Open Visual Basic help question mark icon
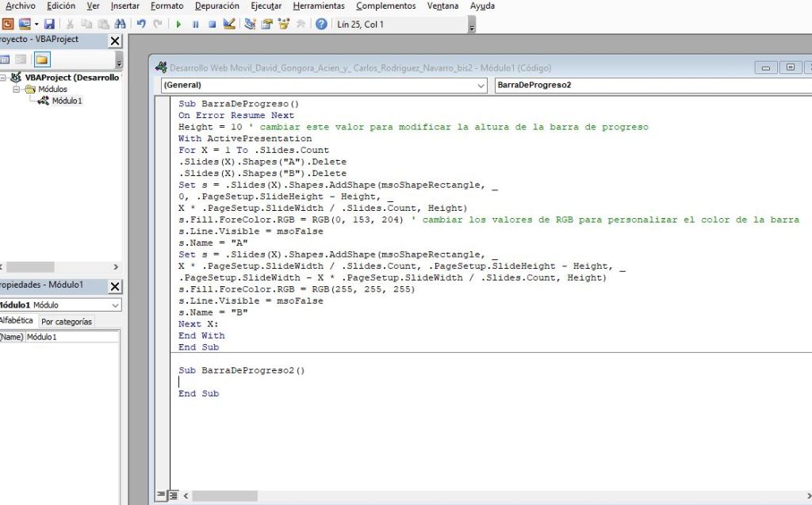The image size is (812, 505). pyautogui.click(x=321, y=25)
